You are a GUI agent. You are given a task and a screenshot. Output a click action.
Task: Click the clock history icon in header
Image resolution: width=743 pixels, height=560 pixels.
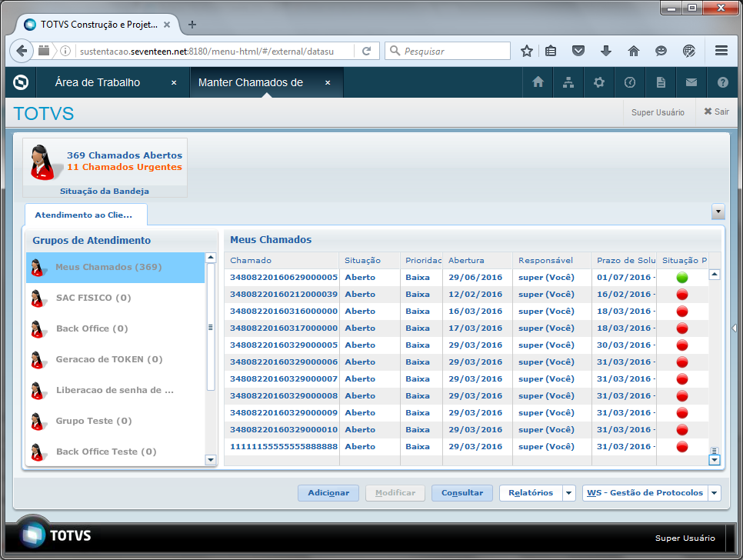coord(630,82)
